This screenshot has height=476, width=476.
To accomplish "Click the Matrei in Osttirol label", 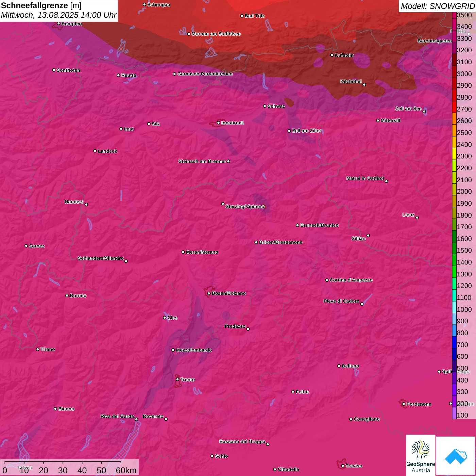I will [365, 178].
